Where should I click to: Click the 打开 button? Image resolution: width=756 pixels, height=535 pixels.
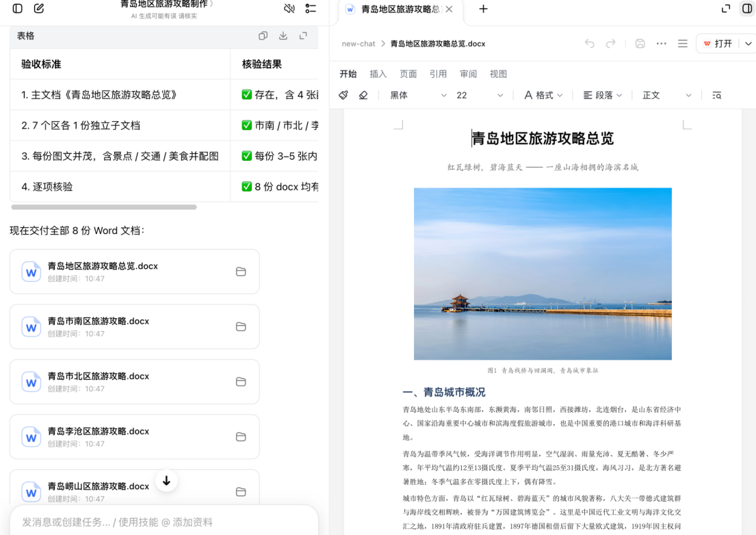coord(718,43)
